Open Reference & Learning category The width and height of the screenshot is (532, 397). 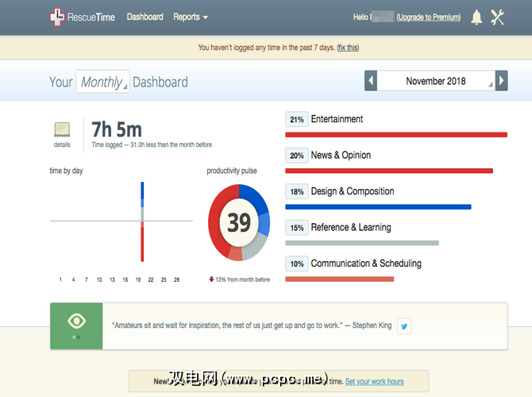pyautogui.click(x=350, y=227)
